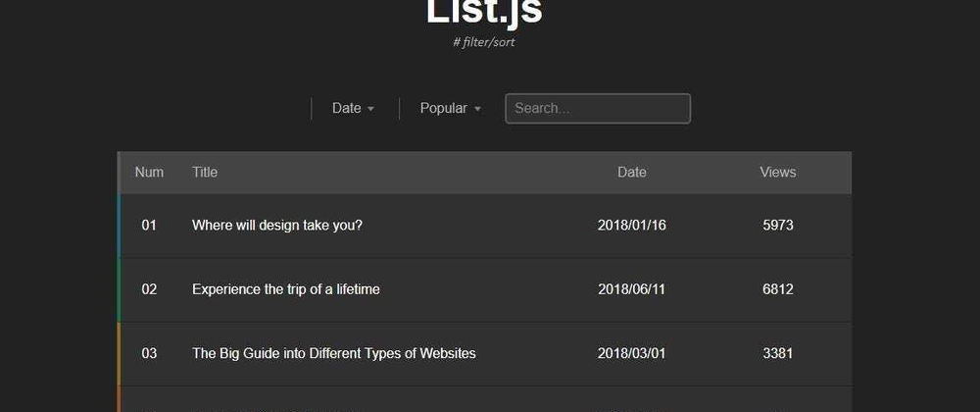Click the '# filter/sort' subtitle
The image size is (980, 412).
(x=484, y=42)
